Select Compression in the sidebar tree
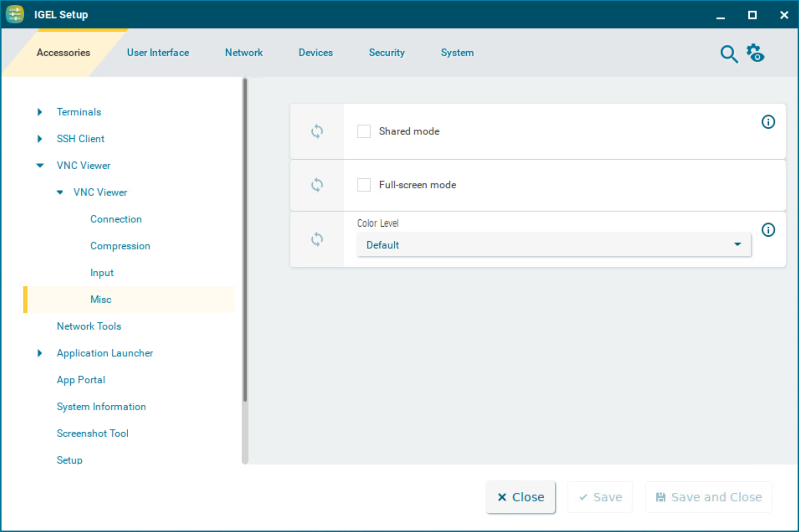799x532 pixels. tap(120, 246)
